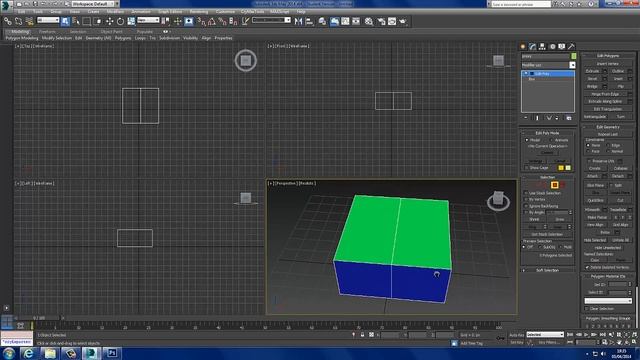
Task: Switch to the Object Paint ribbon tab
Action: coord(111,31)
